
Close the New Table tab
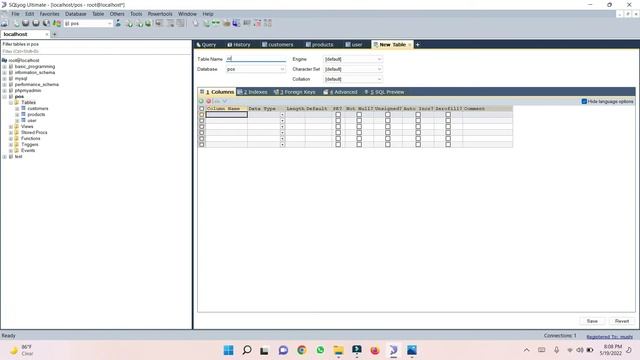[x=409, y=44]
